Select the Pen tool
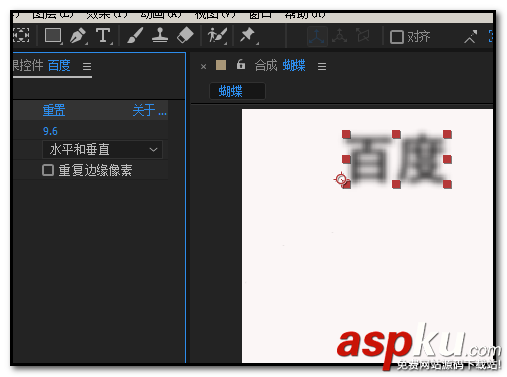This screenshot has height=377, width=507. pos(78,36)
